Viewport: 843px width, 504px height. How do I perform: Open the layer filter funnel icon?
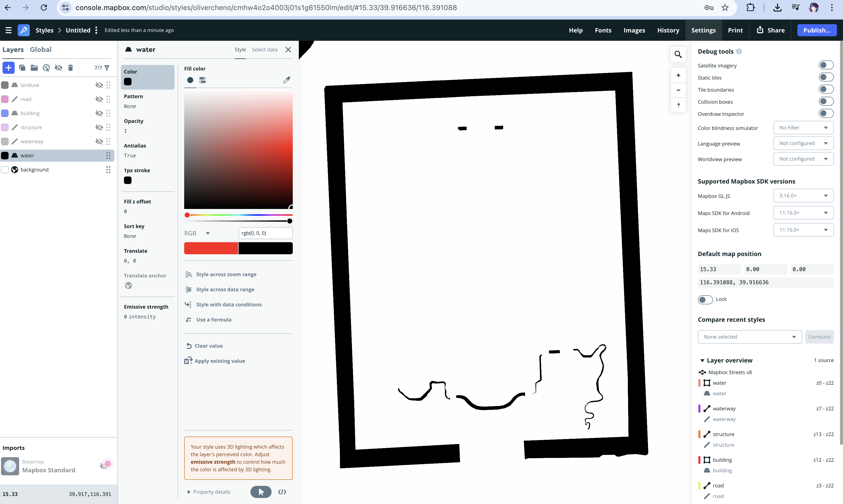[107, 68]
